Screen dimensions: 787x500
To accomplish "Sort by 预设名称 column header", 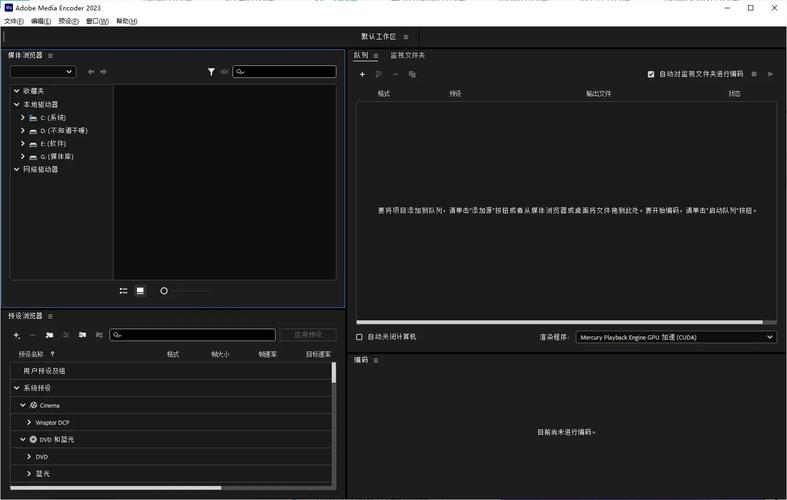I will (31, 354).
